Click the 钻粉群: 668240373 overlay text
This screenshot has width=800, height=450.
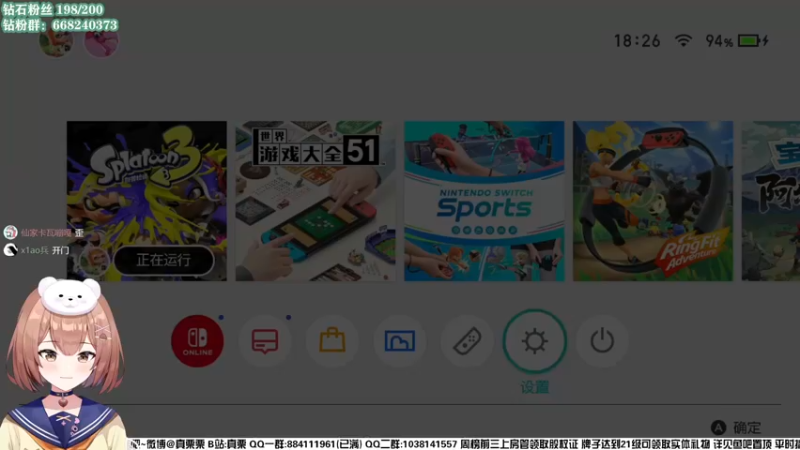coord(60,25)
